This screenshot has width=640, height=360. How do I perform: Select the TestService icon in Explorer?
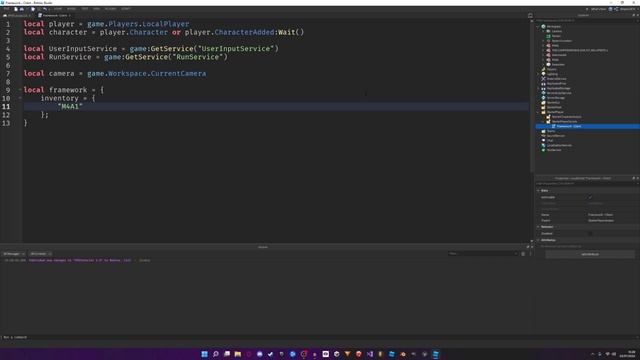pos(544,150)
